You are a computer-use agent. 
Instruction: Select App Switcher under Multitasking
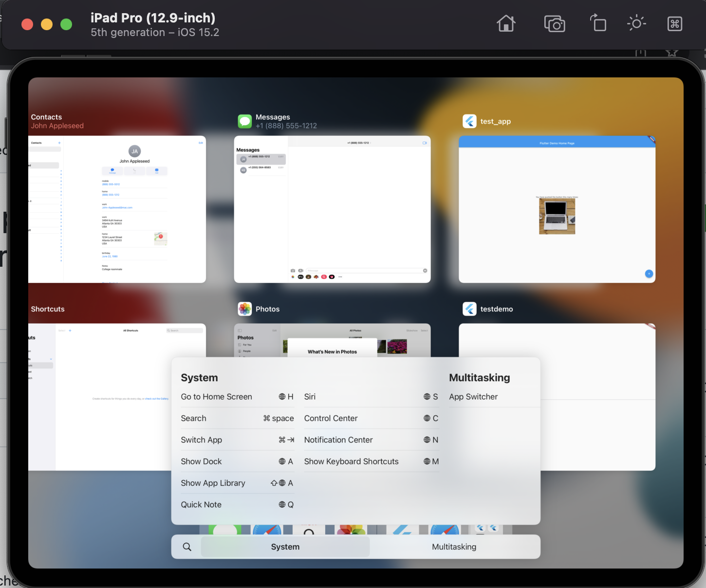tap(473, 397)
